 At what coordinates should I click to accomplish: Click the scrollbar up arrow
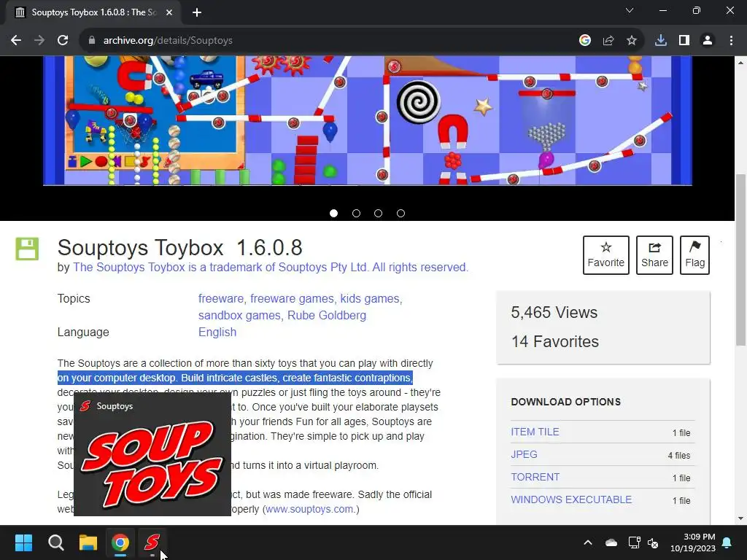[x=740, y=63]
